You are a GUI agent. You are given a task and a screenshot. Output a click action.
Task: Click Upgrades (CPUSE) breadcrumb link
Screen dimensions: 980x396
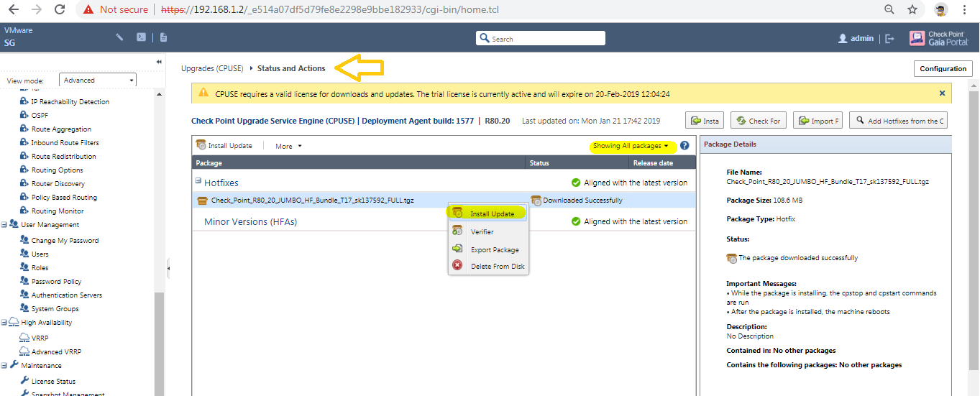pyautogui.click(x=211, y=68)
